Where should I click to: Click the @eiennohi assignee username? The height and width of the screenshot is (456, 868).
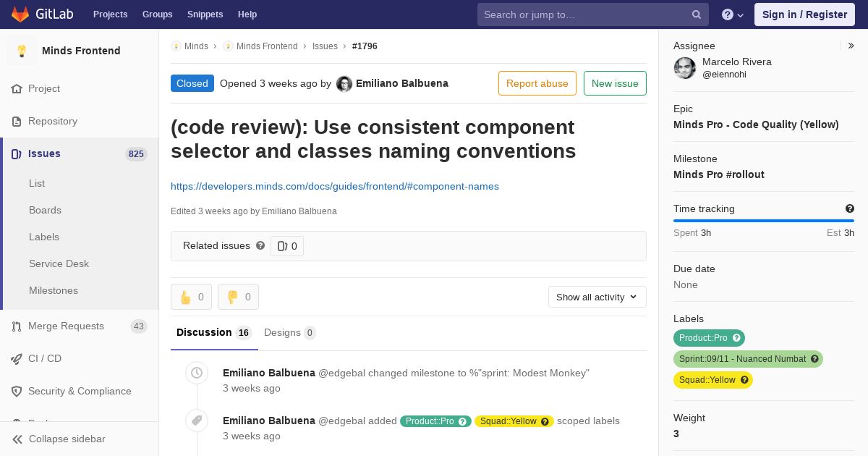pyautogui.click(x=724, y=75)
